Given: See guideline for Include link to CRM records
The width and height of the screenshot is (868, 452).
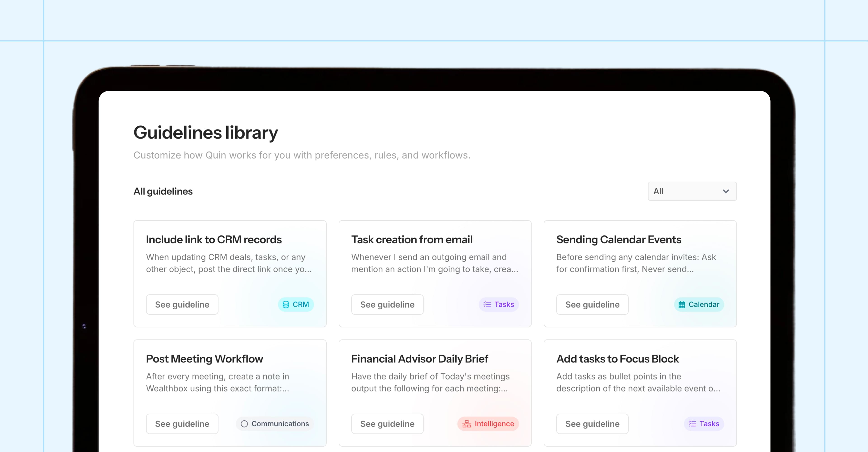Looking at the screenshot, I should 182,304.
